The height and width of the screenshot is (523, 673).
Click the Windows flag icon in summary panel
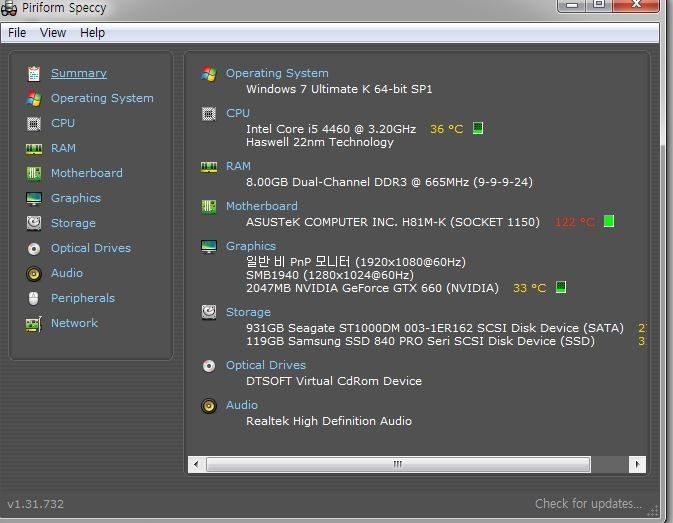[209, 73]
